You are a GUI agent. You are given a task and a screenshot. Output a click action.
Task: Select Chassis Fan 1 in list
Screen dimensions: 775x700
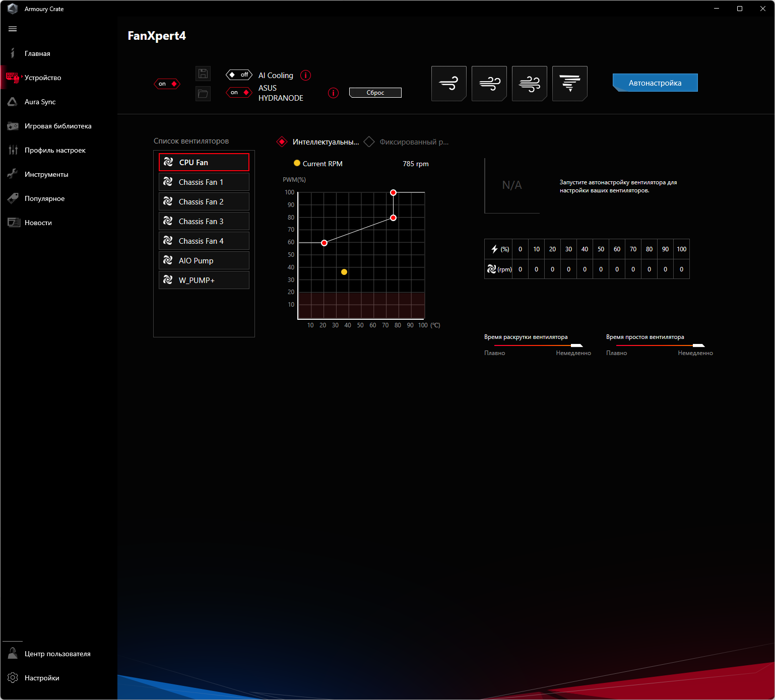(x=204, y=182)
